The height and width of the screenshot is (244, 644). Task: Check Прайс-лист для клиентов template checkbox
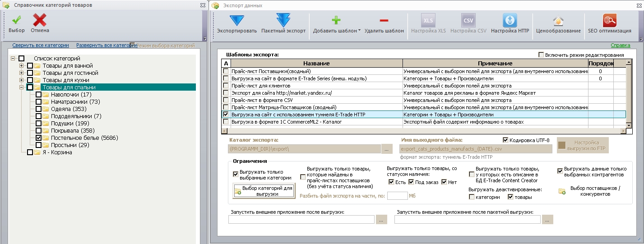click(226, 86)
